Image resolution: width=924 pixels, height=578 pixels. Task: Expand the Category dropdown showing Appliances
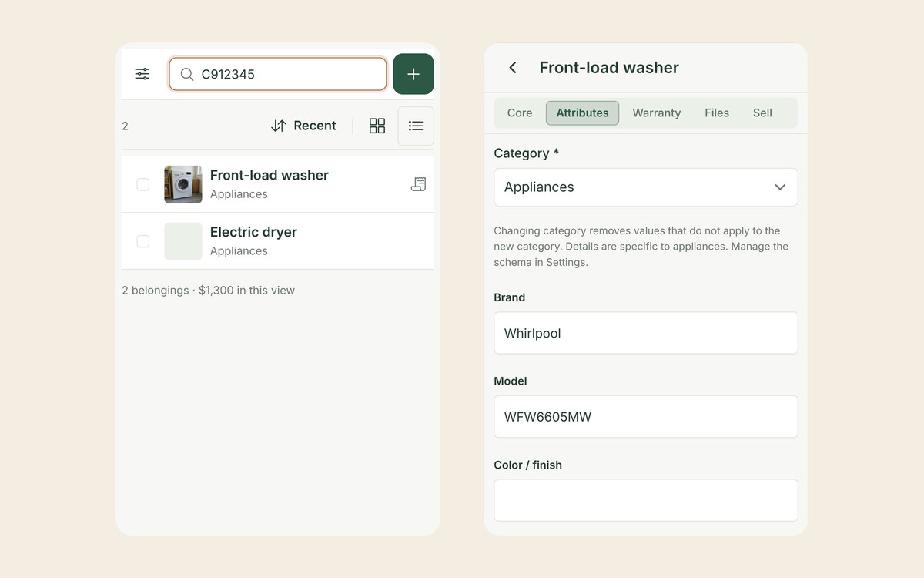click(646, 187)
